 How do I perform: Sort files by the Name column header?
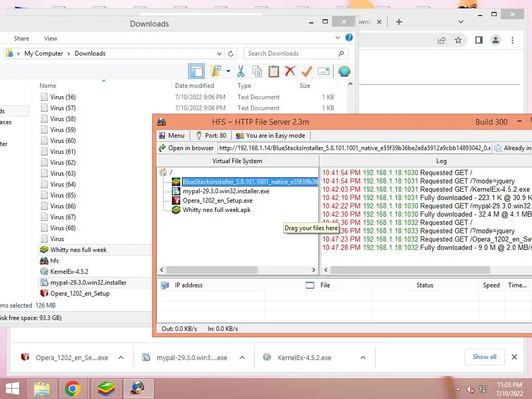48,86
